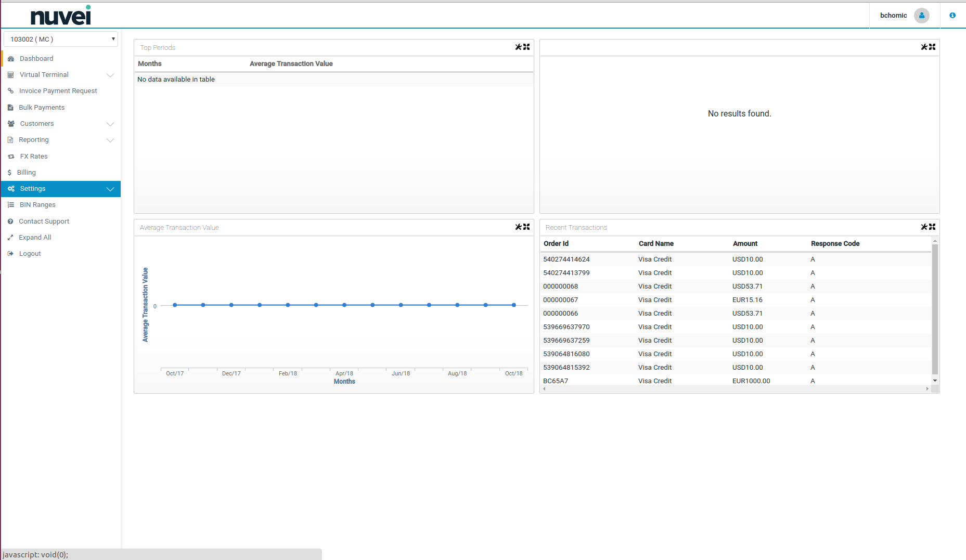This screenshot has width=966, height=560.
Task: Click the Logout link
Action: (30, 254)
